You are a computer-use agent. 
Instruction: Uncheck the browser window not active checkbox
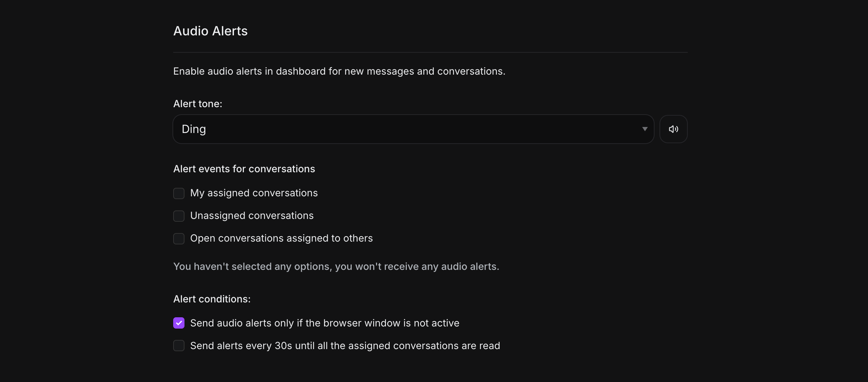pyautogui.click(x=179, y=323)
